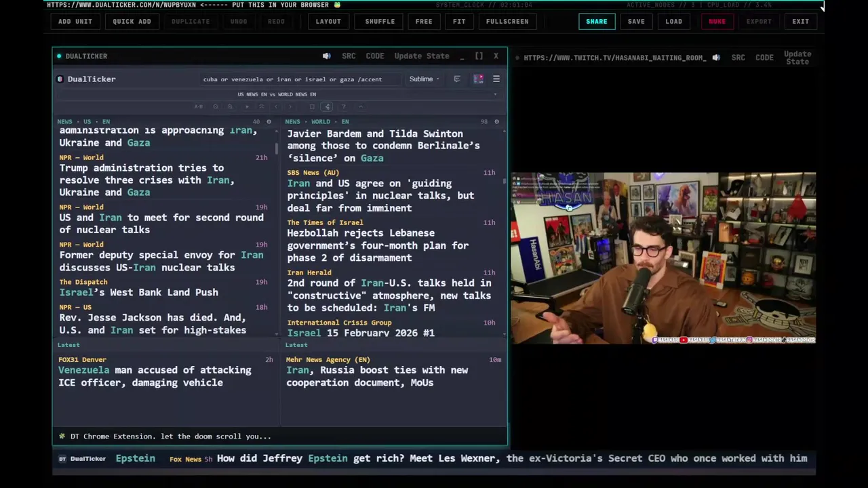
Task: Click ADD UNIT button
Action: click(x=75, y=21)
